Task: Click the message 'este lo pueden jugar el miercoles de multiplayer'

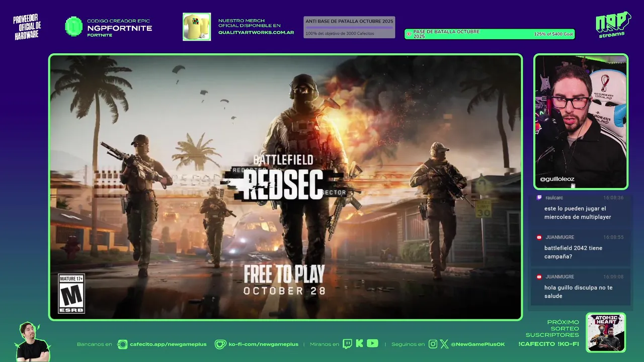Action: (578, 213)
